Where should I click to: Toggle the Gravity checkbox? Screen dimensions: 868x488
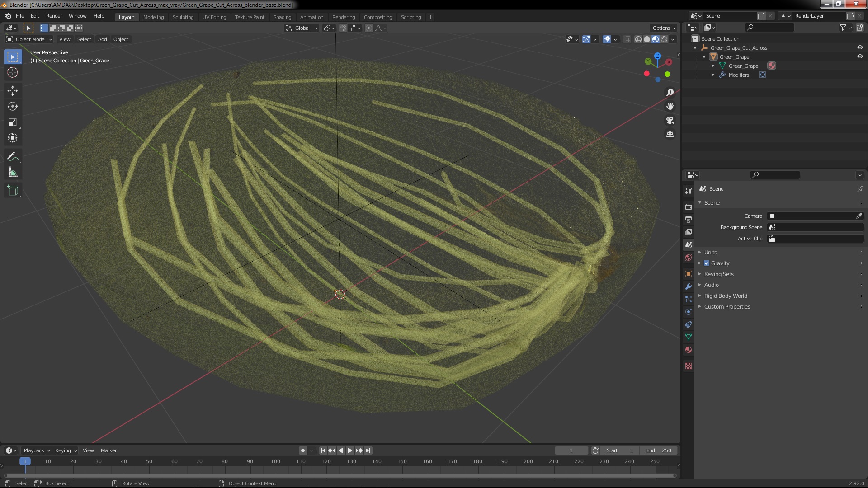[x=707, y=263]
